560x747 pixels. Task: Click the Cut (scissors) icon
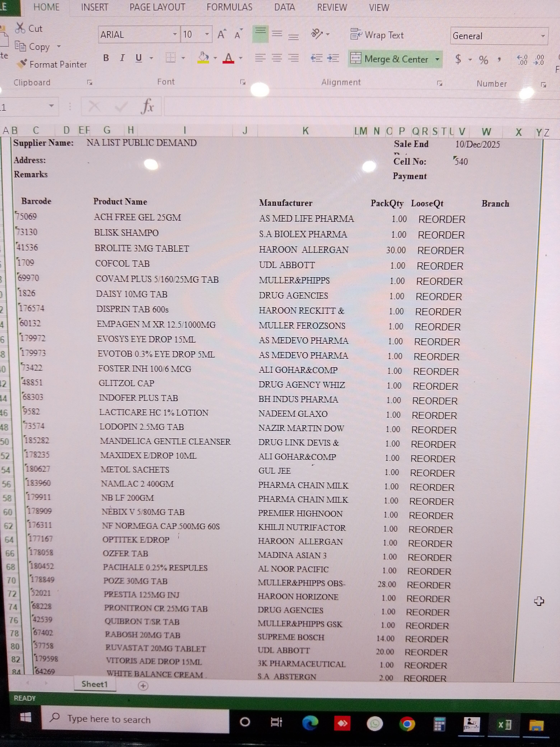(21, 28)
